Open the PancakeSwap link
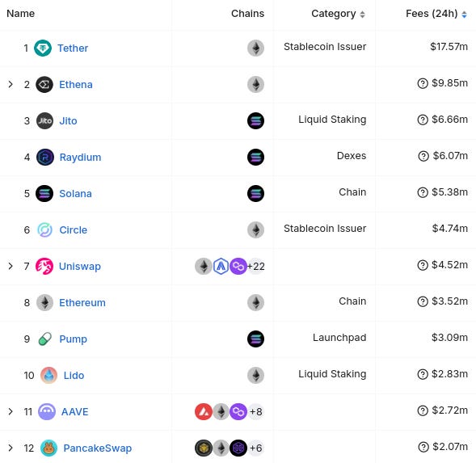Screen dimensions: 476x463 point(98,448)
